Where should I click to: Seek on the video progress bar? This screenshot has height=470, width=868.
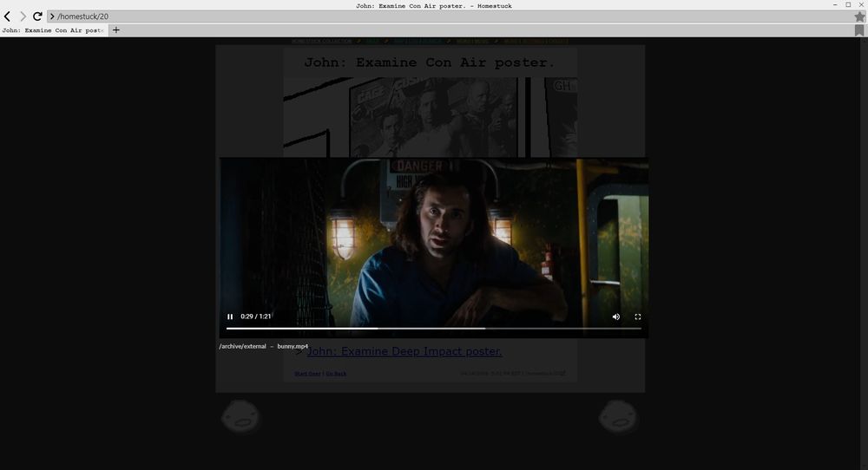(433, 329)
